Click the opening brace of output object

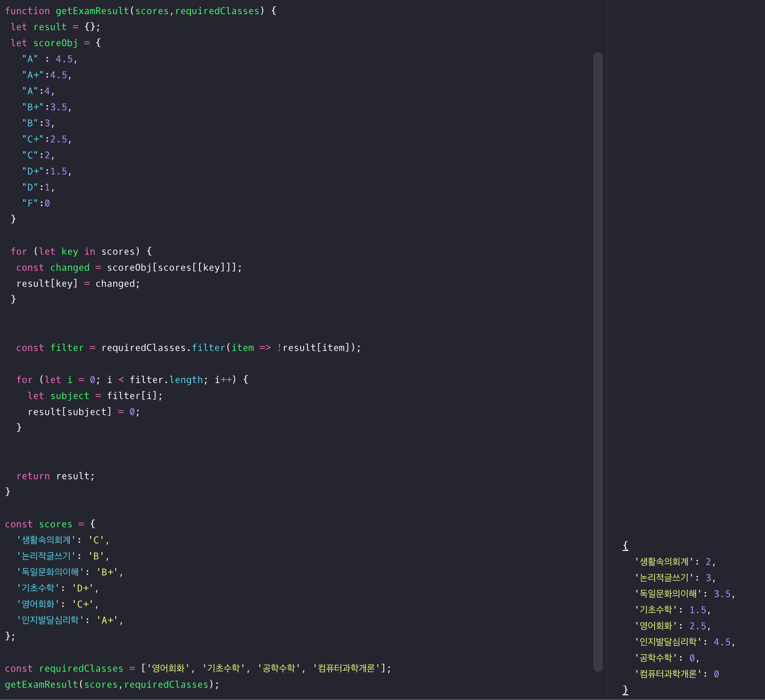pos(625,546)
